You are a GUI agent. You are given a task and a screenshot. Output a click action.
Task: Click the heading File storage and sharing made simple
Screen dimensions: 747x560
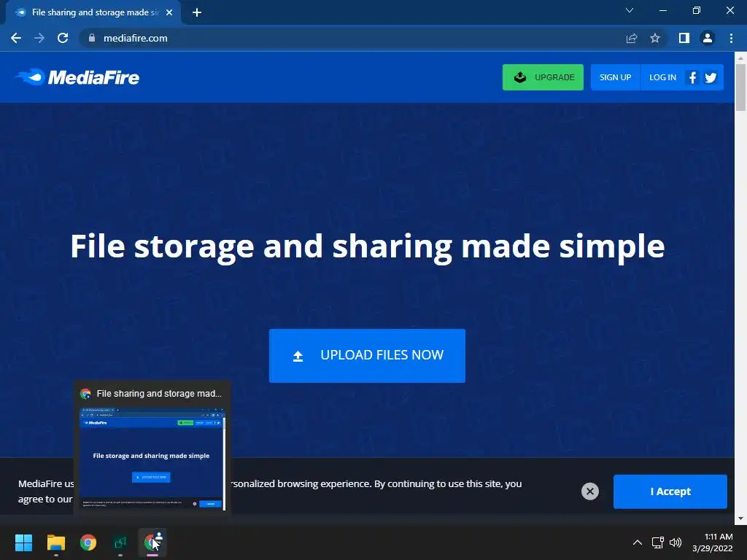[368, 246]
